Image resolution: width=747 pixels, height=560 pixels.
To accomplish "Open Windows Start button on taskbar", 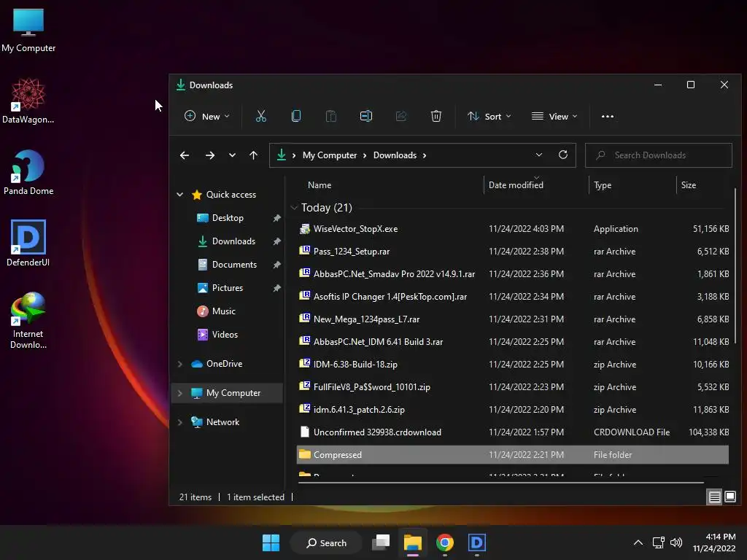I will click(271, 542).
